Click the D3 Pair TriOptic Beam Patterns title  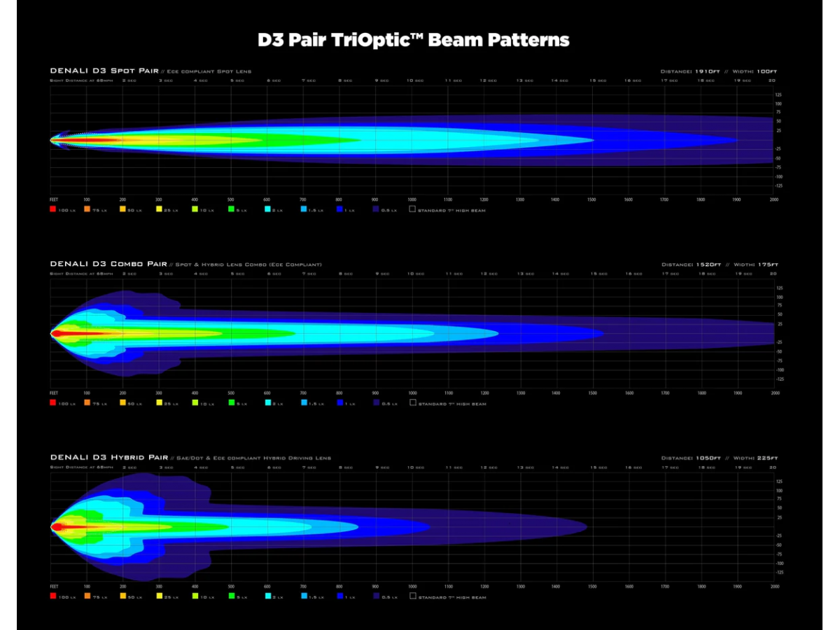point(413,40)
